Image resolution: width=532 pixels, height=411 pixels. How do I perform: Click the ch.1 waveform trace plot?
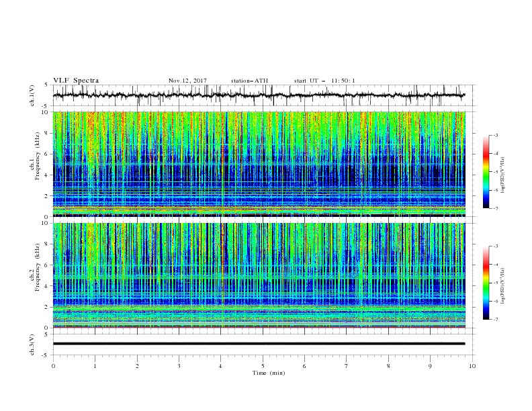click(x=259, y=95)
